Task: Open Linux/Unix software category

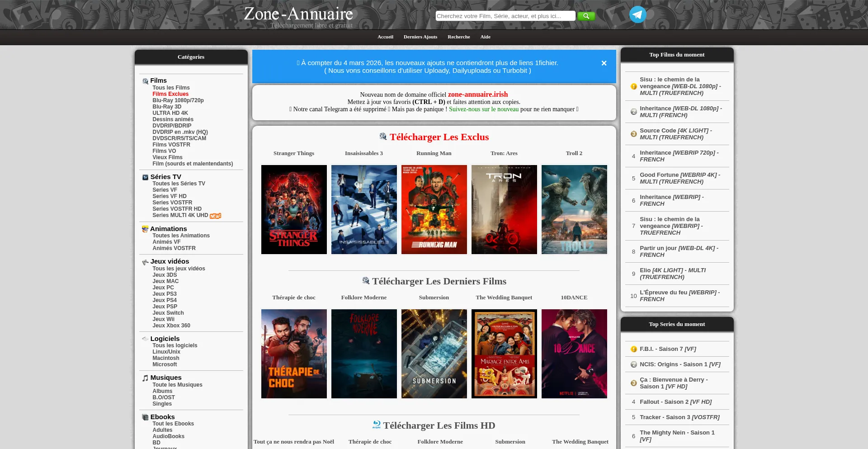Action: 166,352
